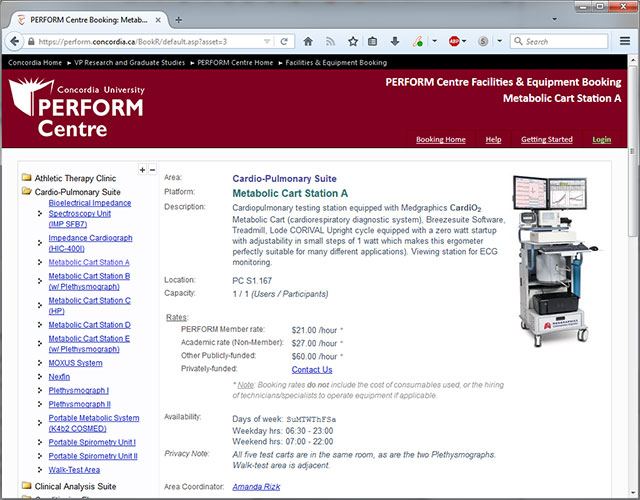This screenshot has width=640, height=500.
Task: Click in the browser Search field
Action: tap(565, 42)
